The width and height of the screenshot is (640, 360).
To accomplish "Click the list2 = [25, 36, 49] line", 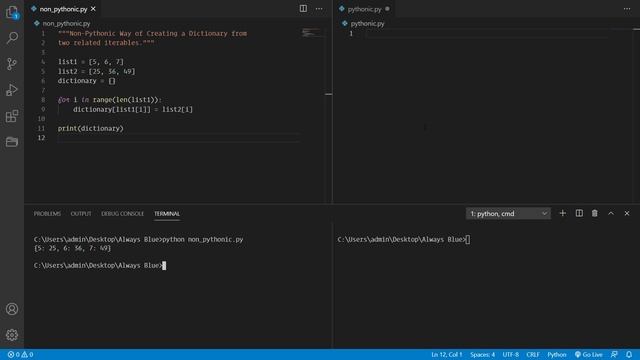I will click(x=96, y=71).
